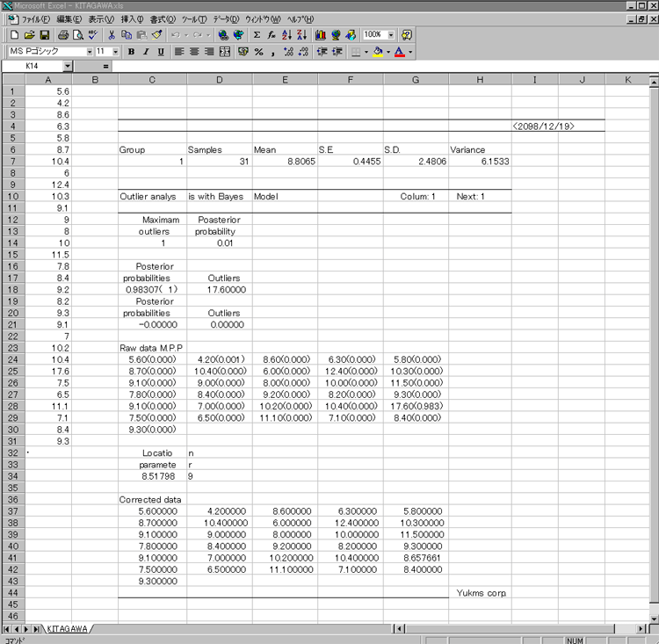Click the next sheet tab arrow
This screenshot has height=644, width=659.
coord(26,629)
